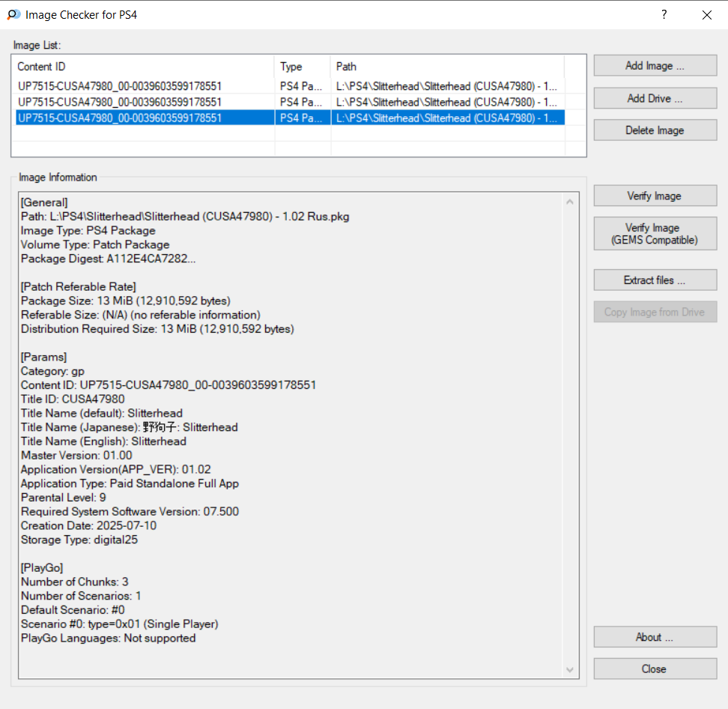Click the 'Application Type: Paid Standalone Full App' line
Screen dimensions: 728x709
[x=130, y=483]
